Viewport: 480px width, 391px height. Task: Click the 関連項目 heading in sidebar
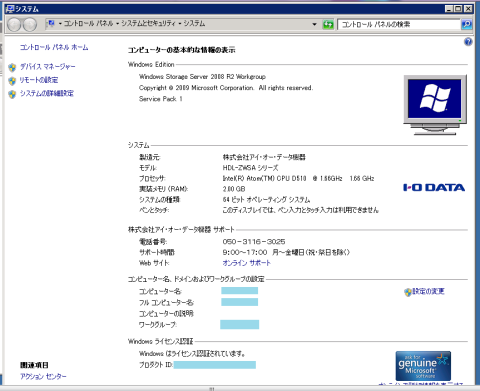(x=34, y=365)
